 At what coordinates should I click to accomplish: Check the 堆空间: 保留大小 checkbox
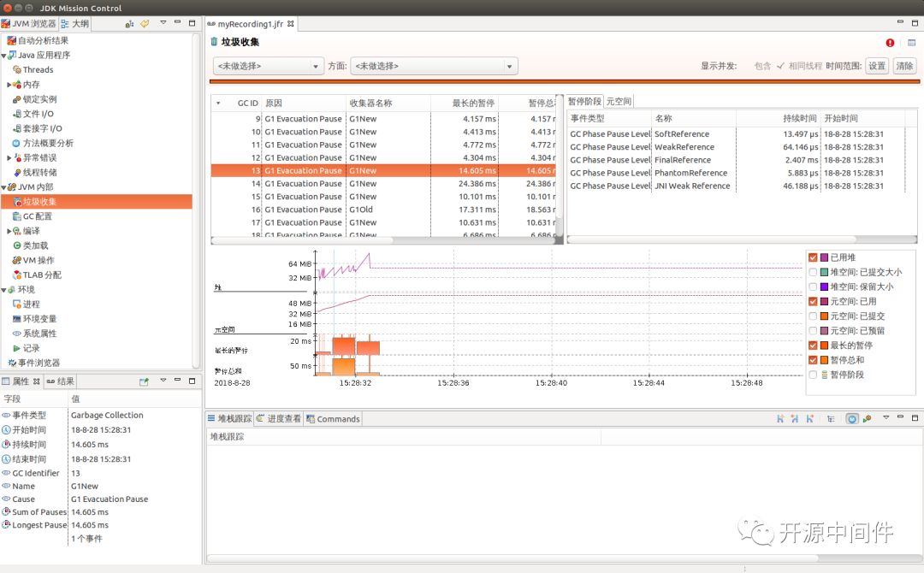click(x=814, y=286)
